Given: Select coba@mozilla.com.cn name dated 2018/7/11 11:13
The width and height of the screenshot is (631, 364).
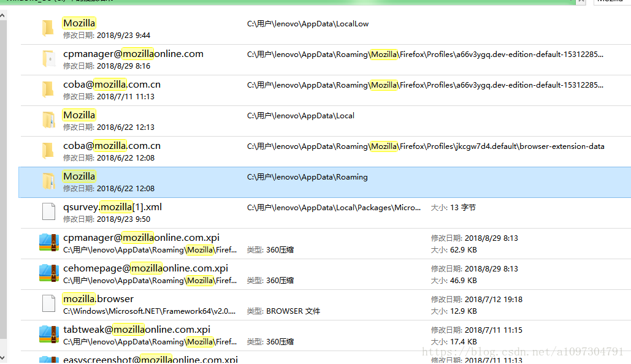Looking at the screenshot, I should point(112,85).
